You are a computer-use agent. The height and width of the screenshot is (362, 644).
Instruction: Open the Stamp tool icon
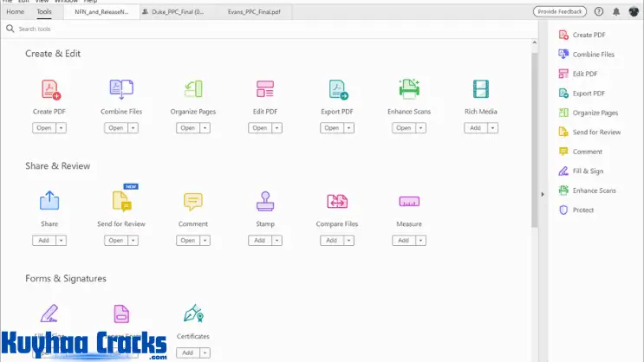[x=264, y=201]
